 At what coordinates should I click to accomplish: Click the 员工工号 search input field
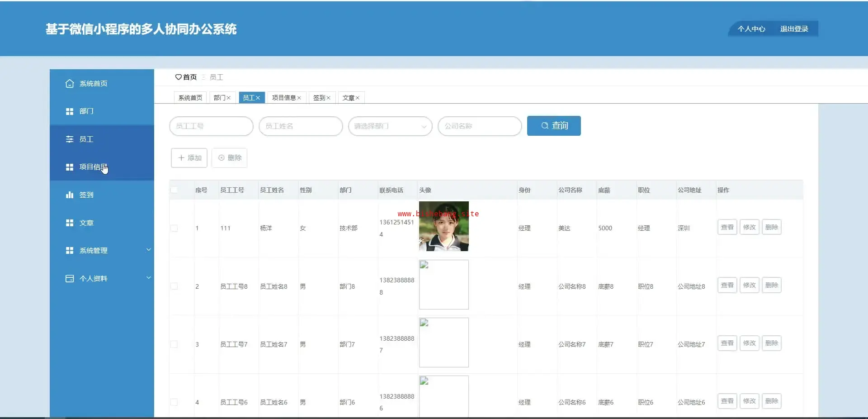[211, 126]
